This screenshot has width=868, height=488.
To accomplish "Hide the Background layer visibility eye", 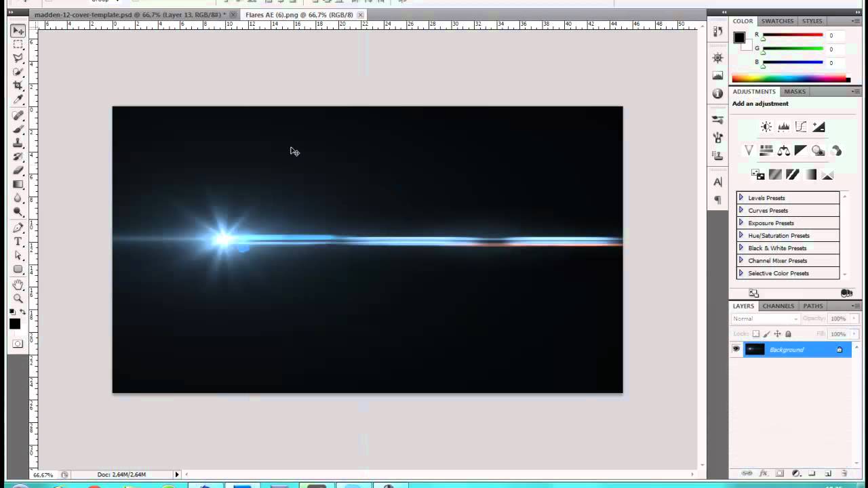I will [x=736, y=349].
